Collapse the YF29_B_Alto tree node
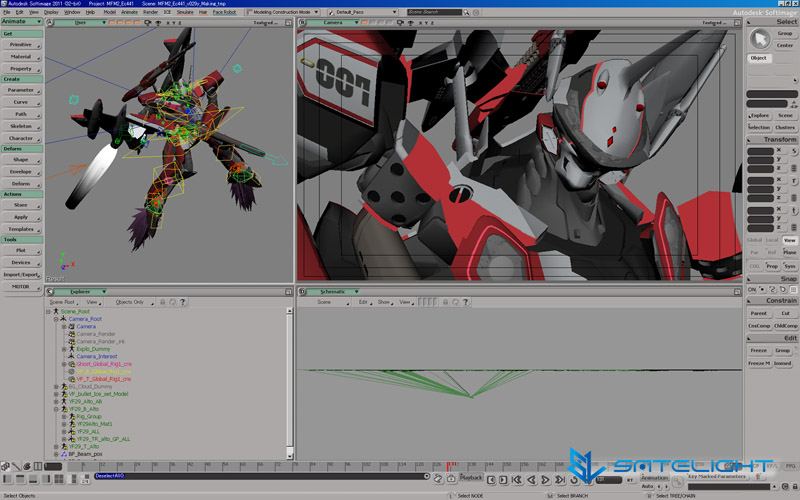 pos(56,409)
